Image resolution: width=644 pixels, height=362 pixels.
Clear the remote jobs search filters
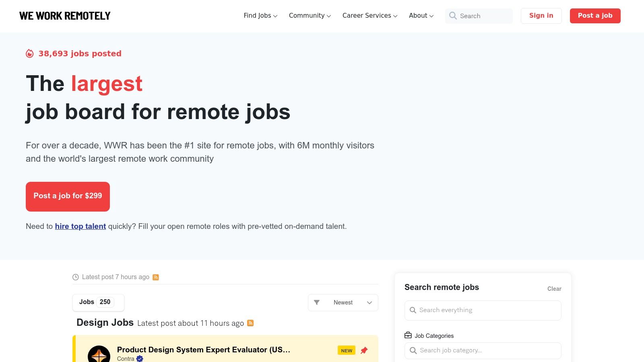554,288
